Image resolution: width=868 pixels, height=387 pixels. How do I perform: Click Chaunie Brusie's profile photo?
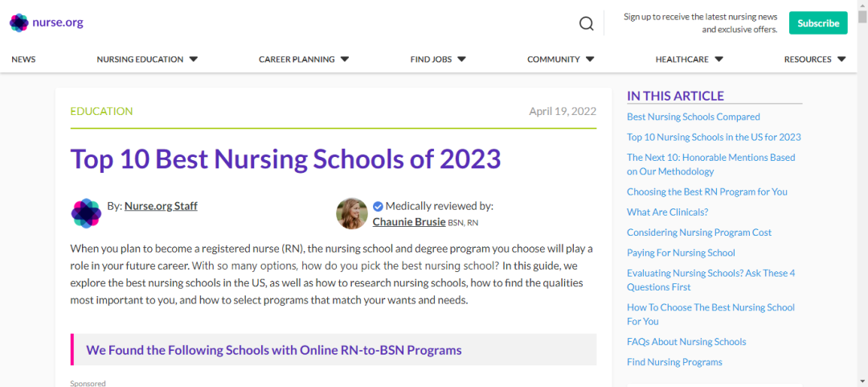pos(352,213)
